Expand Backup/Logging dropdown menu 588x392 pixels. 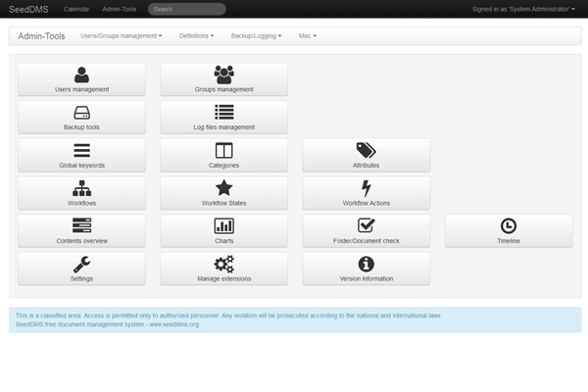(256, 35)
